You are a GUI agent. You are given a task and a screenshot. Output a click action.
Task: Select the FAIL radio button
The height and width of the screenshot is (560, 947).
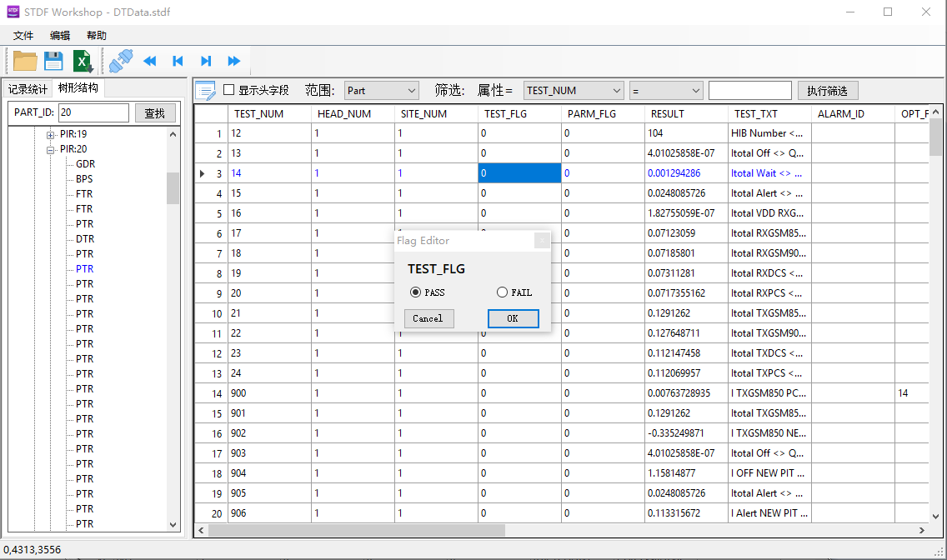click(502, 292)
